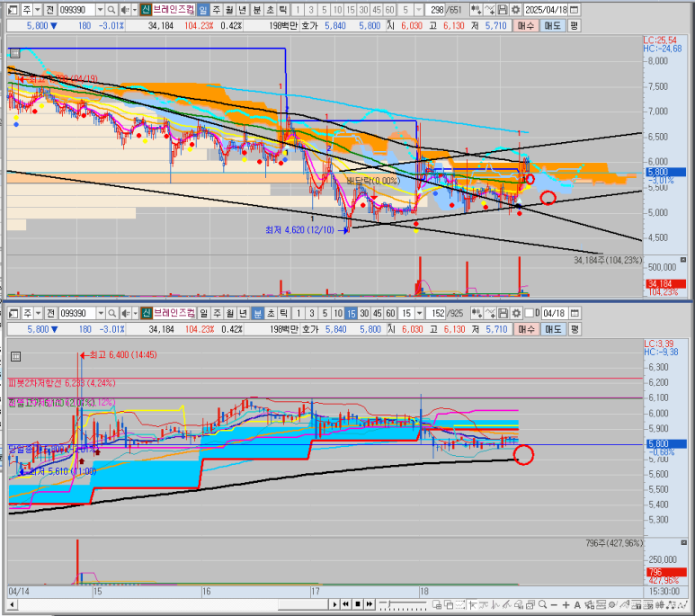Open the 주 type dropdown in top chart
The height and width of the screenshot is (616, 695).
tap(37, 10)
